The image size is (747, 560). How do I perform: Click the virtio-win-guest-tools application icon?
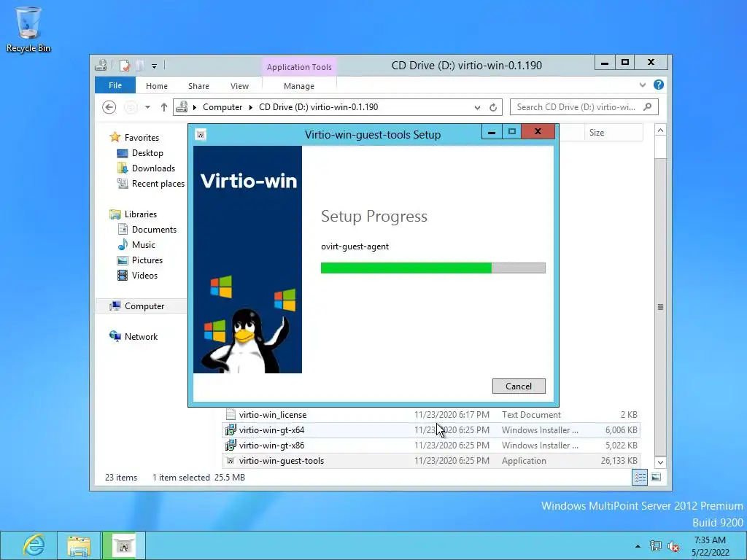pyautogui.click(x=231, y=461)
